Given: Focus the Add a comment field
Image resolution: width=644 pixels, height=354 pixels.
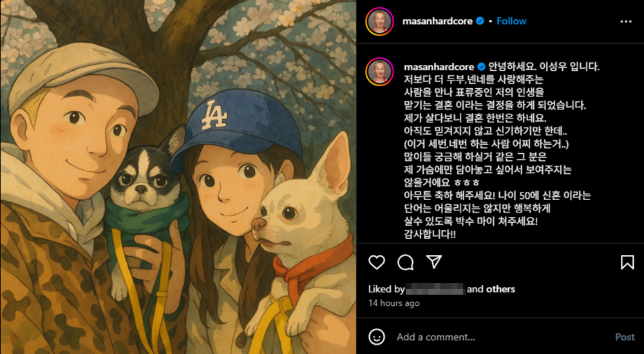Looking at the screenshot, I should coord(501,337).
